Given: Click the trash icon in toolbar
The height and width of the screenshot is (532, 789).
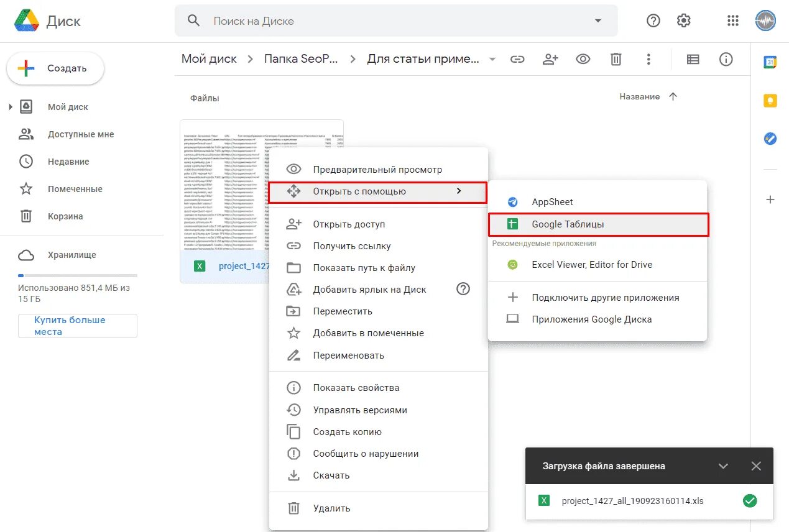Looking at the screenshot, I should [x=616, y=59].
